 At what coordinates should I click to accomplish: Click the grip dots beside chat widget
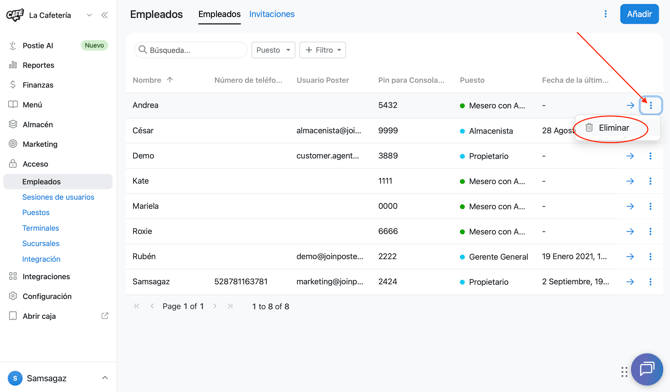pyautogui.click(x=624, y=372)
